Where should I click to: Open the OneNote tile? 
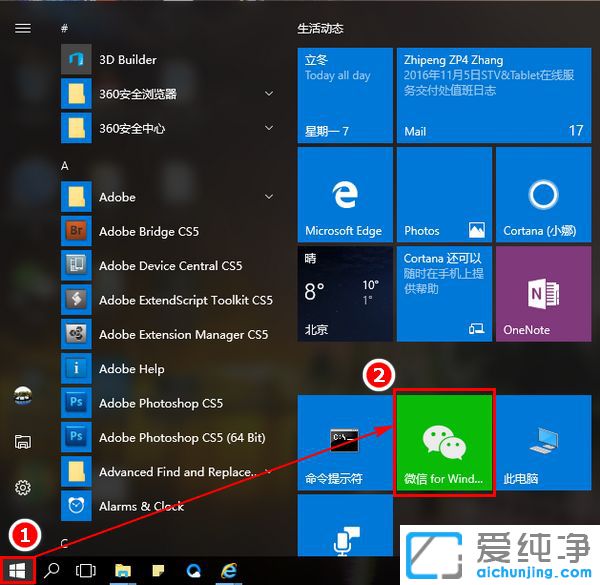point(544,294)
